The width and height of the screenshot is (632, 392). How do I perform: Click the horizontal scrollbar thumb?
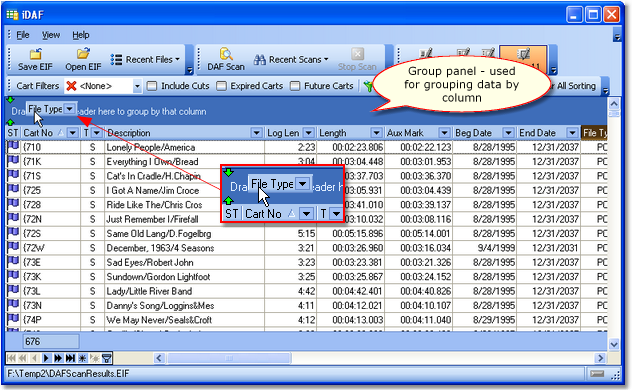[229, 358]
